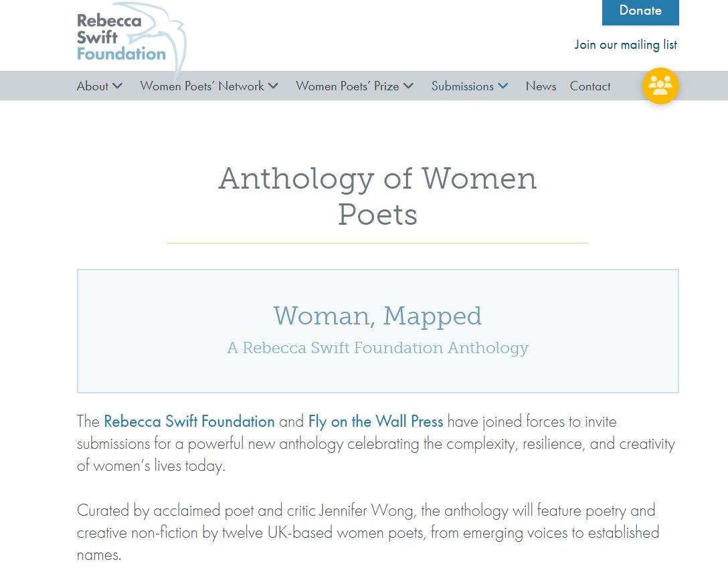Expand the About dropdown chevron
The image size is (728, 582).
click(118, 86)
